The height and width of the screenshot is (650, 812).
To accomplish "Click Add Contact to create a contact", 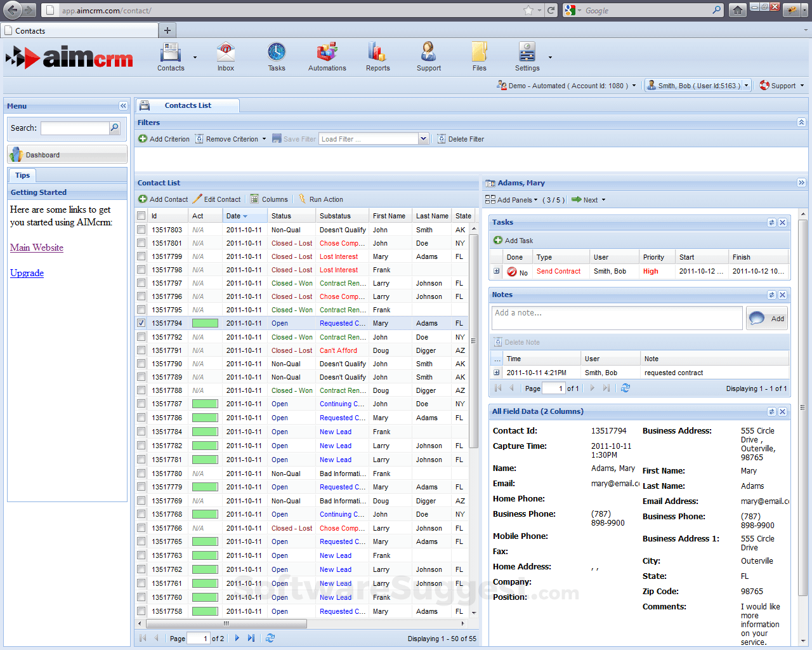I will pos(163,199).
